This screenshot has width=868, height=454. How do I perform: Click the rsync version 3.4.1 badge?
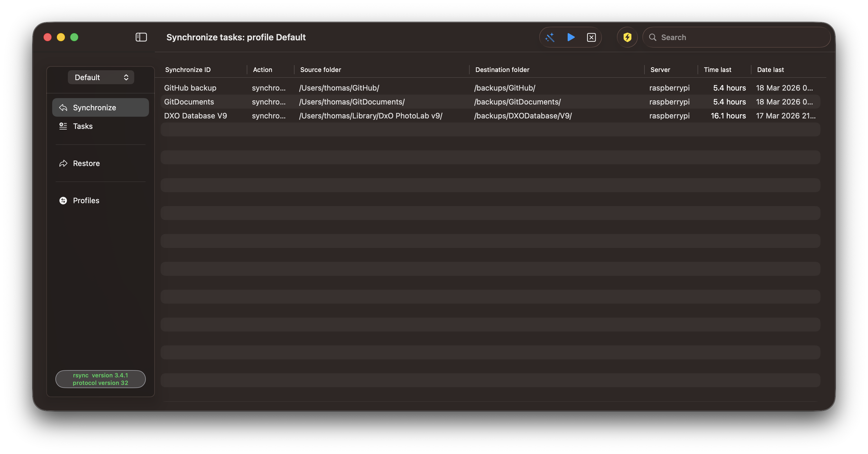click(100, 379)
